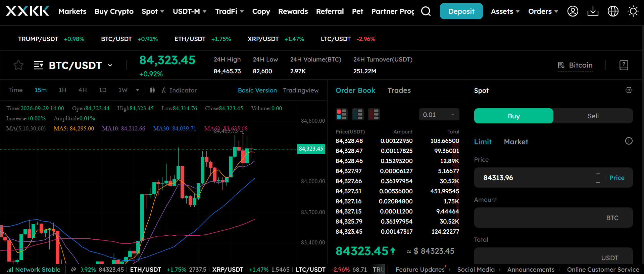
Task: Open the Markets page link
Action: pos(72,11)
